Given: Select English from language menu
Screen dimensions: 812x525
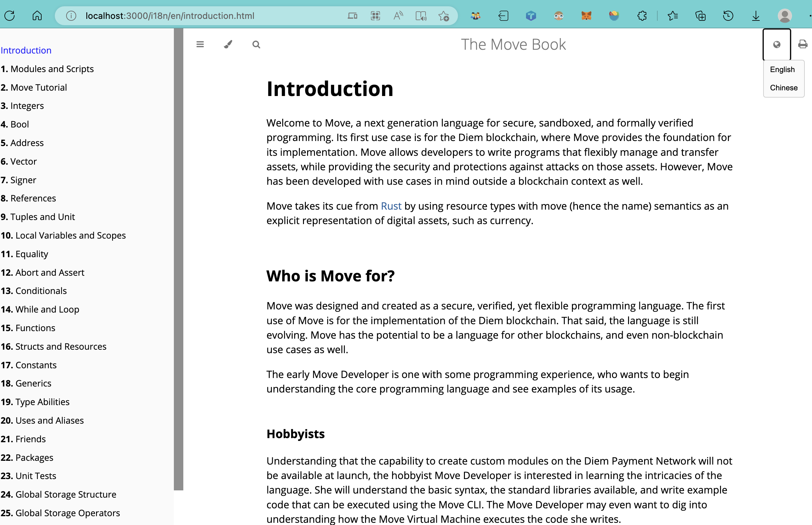Looking at the screenshot, I should click(x=782, y=70).
